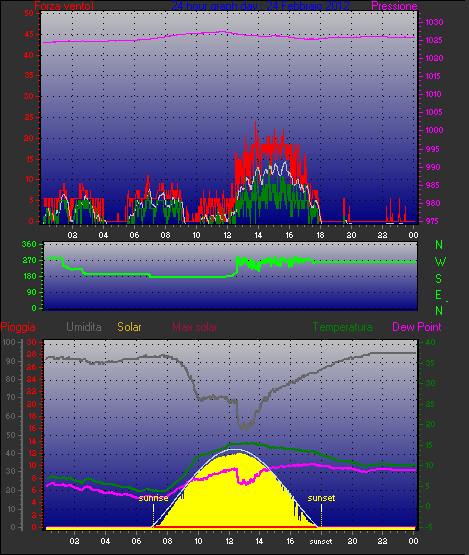Click the 1030 value on pressure axis
469x555 pixels.
tap(434, 22)
